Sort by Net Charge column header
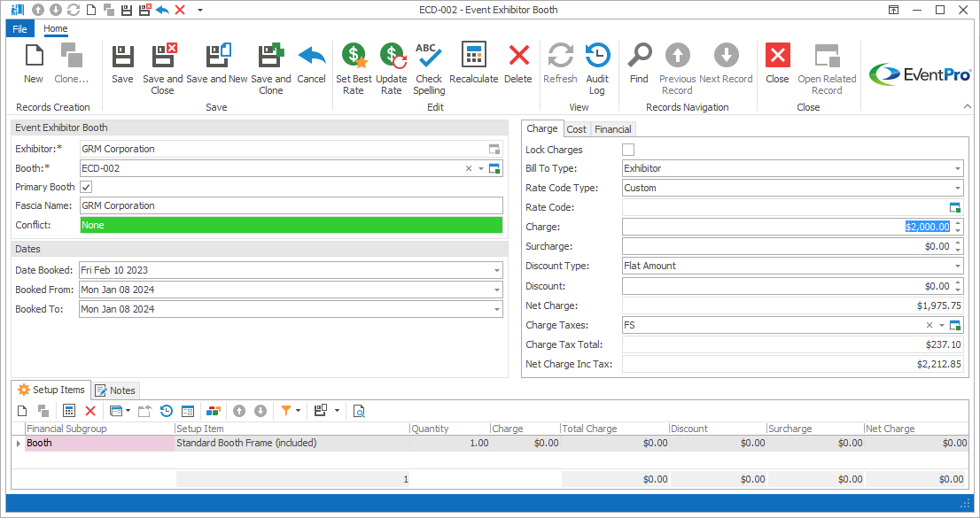Viewport: 980px width, 518px height. (x=916, y=429)
